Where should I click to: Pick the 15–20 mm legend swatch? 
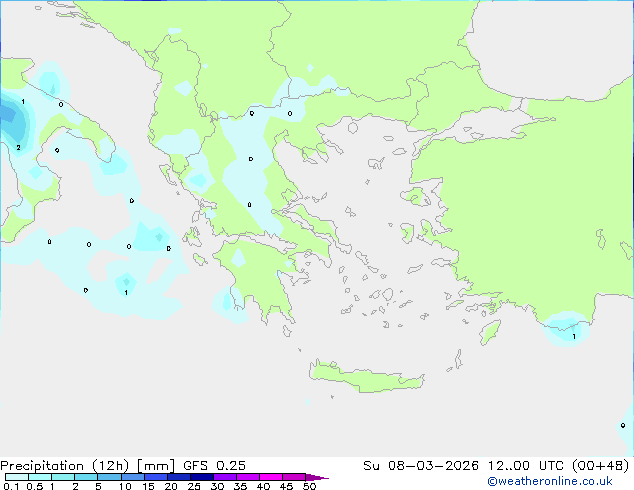pos(155,477)
